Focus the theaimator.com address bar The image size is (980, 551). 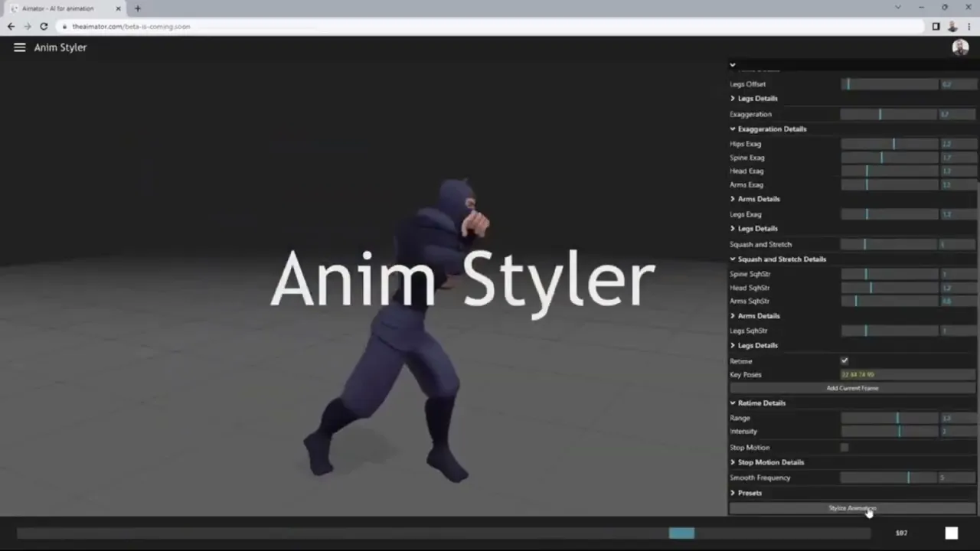(490, 26)
